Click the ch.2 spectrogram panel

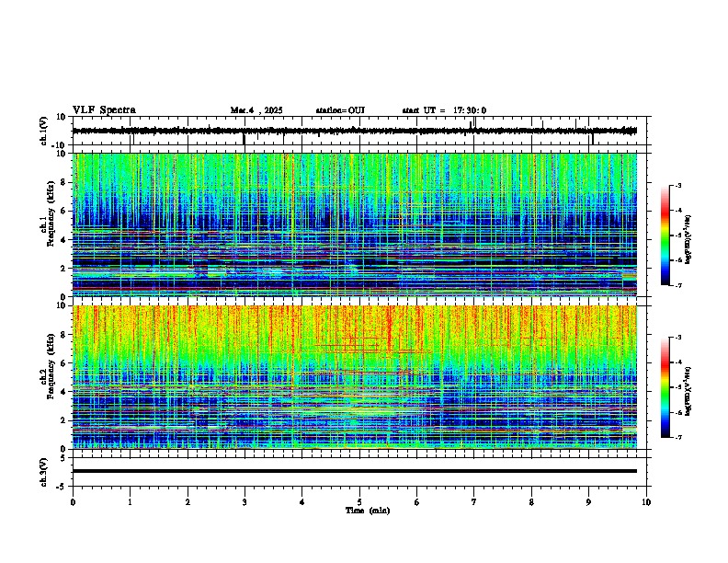pyautogui.click(x=355, y=377)
